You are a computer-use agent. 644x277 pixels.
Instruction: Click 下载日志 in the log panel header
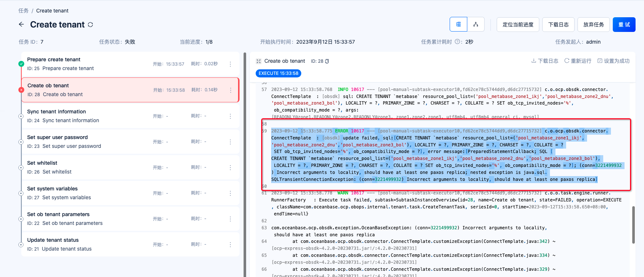(545, 61)
